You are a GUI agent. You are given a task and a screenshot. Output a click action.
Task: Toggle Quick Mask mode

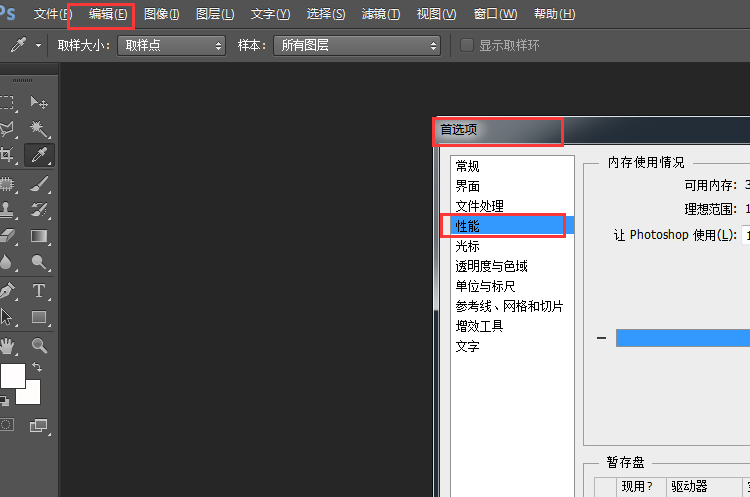coord(7,425)
